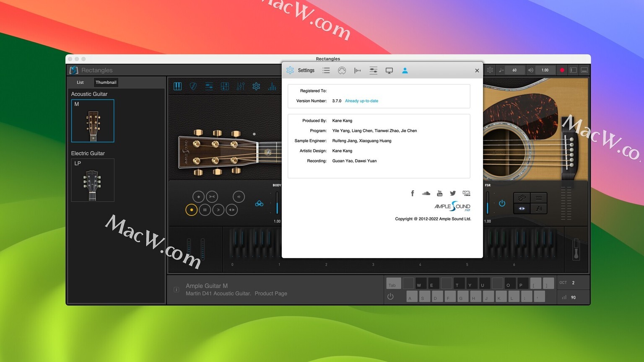The height and width of the screenshot is (362, 644).
Task: Switch to the Thumbnail tab
Action: [x=106, y=83]
